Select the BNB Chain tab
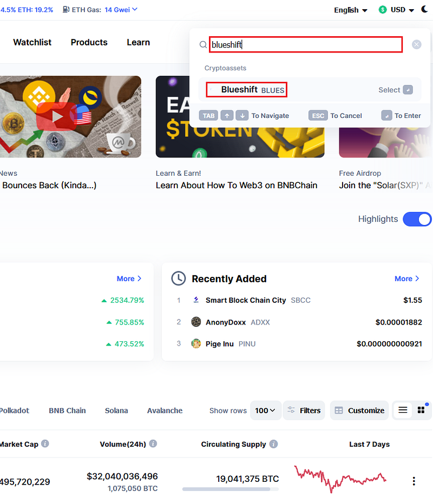This screenshot has width=433, height=504. click(67, 410)
